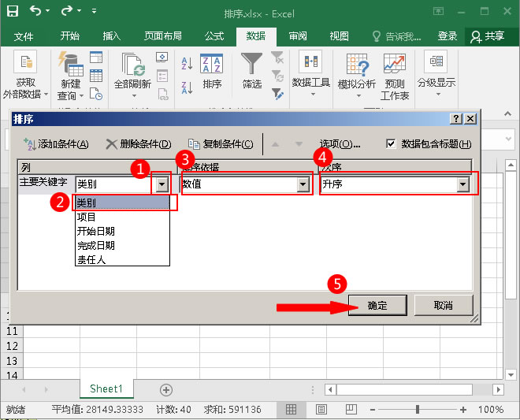Click 删除条件(D) button

pos(139,144)
